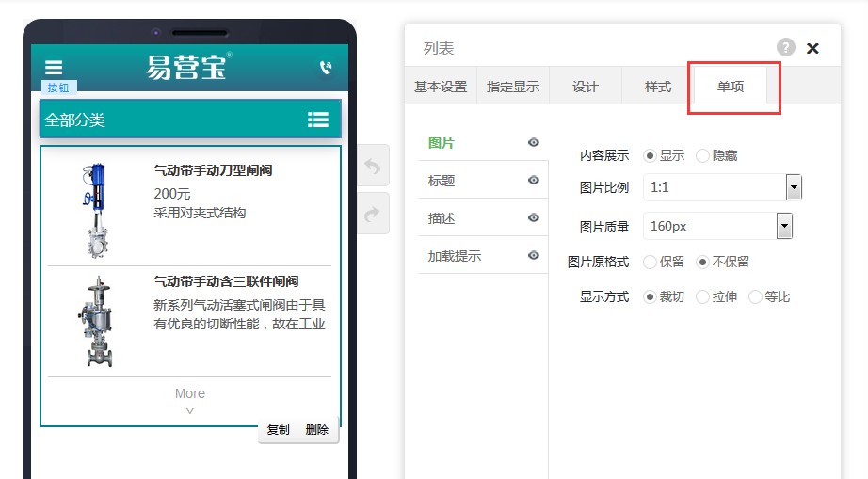Open the hamburger menu in phone header
868x479 pixels.
point(54,68)
